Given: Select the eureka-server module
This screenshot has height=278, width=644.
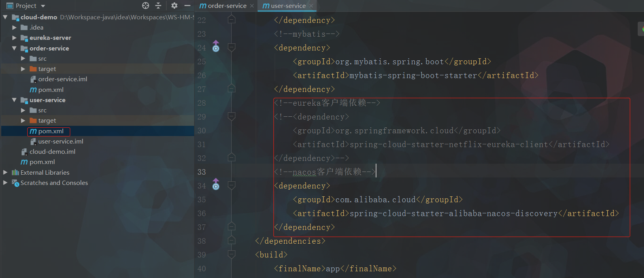Looking at the screenshot, I should point(50,38).
